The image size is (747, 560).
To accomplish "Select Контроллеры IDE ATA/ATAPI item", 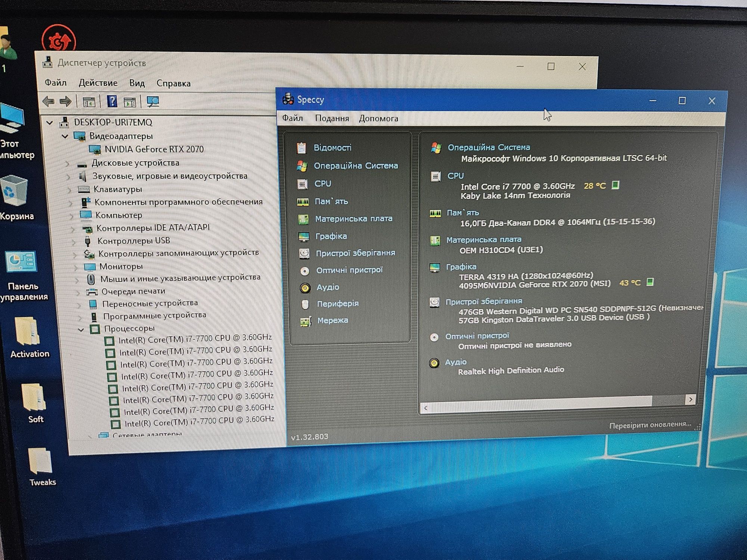I will pyautogui.click(x=153, y=228).
